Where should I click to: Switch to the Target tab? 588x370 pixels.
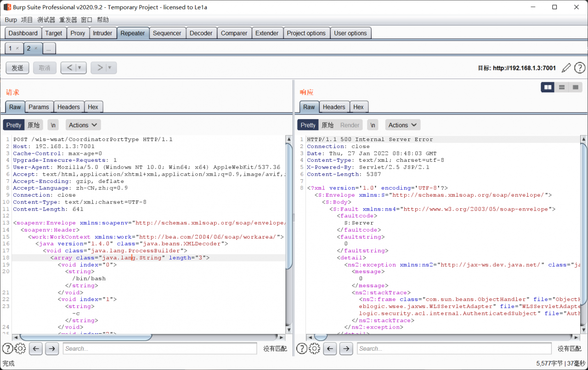click(x=54, y=33)
